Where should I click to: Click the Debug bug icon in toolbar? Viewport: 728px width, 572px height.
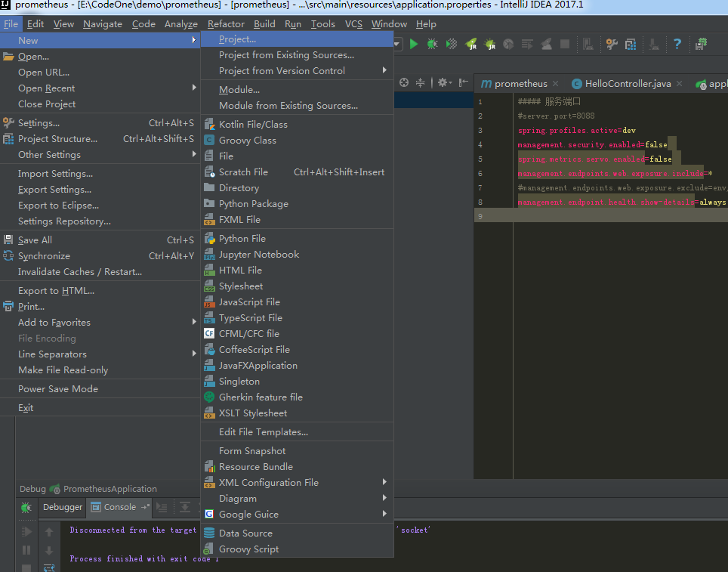tap(432, 44)
